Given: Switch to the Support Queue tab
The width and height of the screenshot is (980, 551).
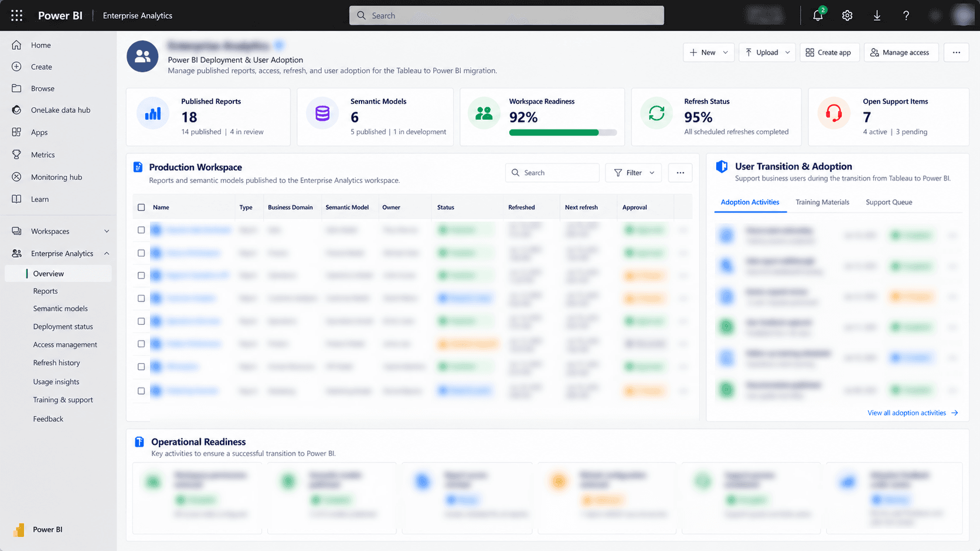Looking at the screenshot, I should [889, 202].
